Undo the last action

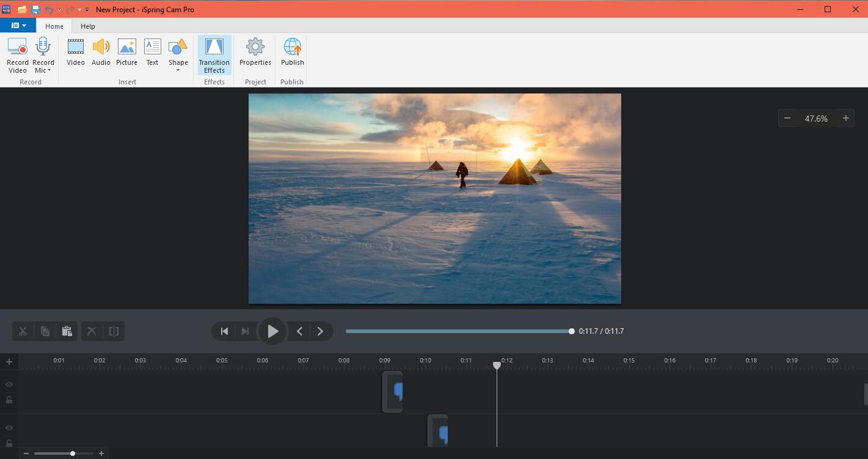pyautogui.click(x=49, y=10)
